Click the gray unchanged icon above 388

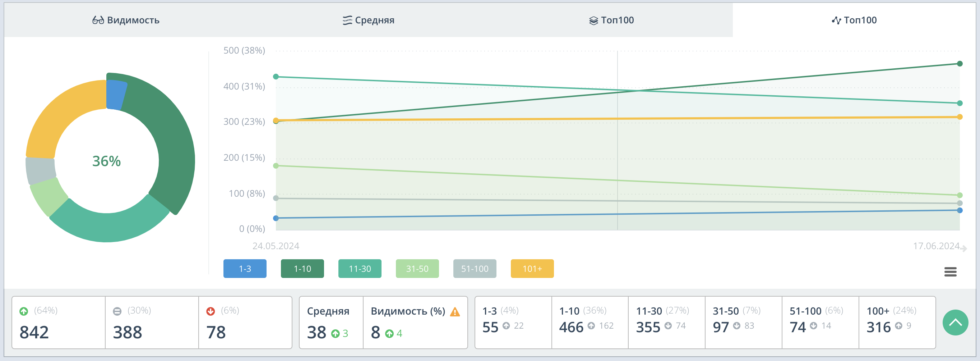coord(117,311)
